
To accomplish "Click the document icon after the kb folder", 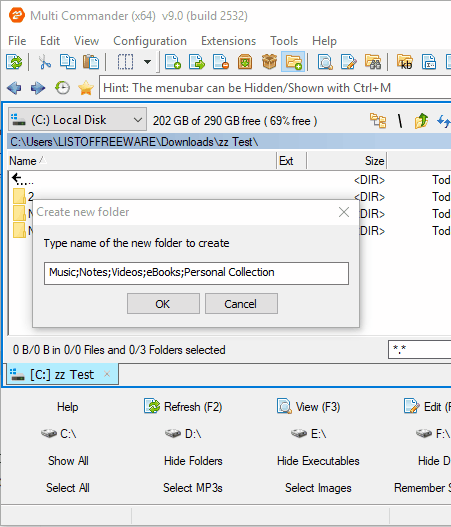I will [429, 62].
